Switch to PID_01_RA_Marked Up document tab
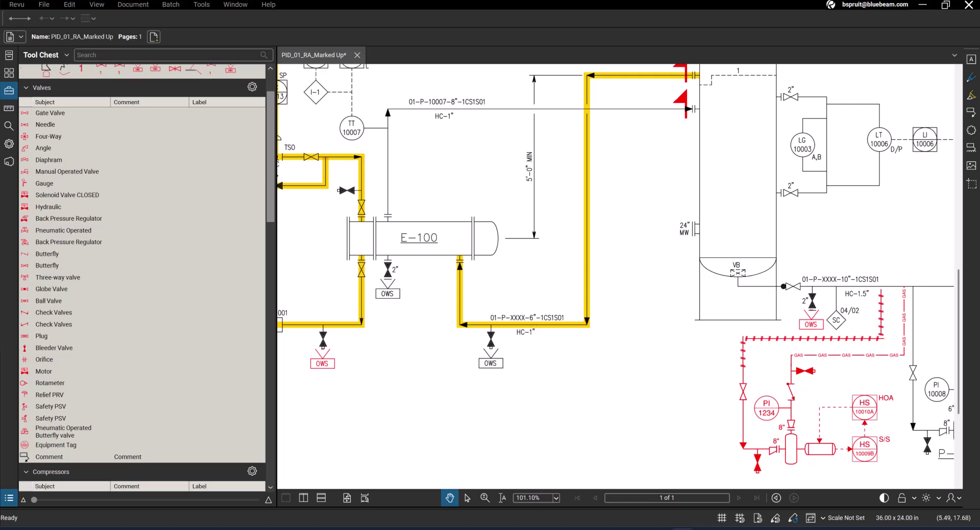 (313, 55)
